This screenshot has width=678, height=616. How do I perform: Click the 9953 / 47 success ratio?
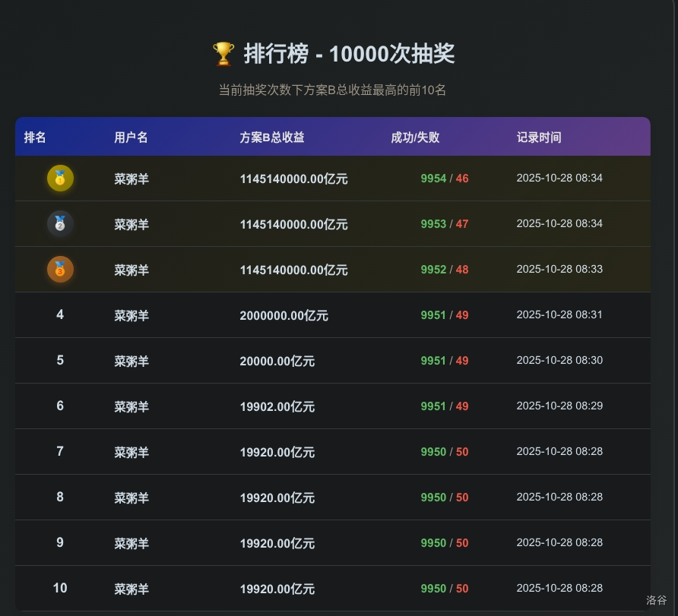[444, 224]
